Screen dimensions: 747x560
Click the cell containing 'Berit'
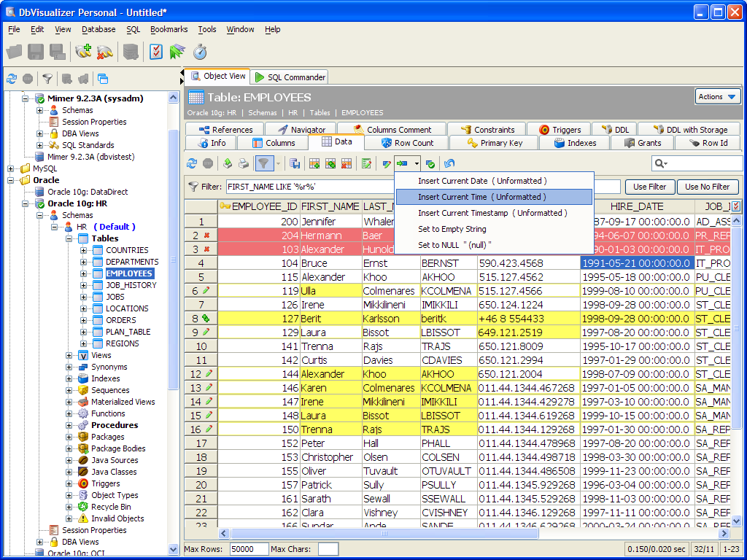[x=330, y=319]
